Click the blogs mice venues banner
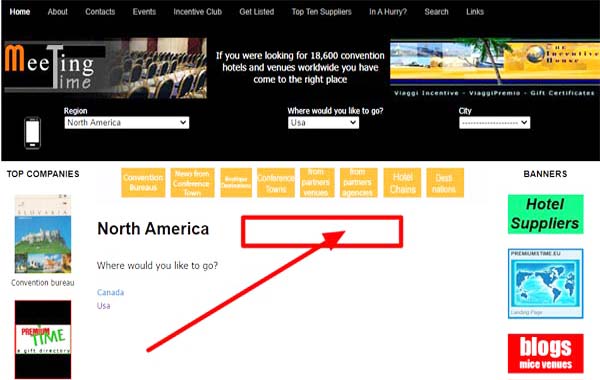Image resolution: width=600 pixels, height=380 pixels. [546, 353]
